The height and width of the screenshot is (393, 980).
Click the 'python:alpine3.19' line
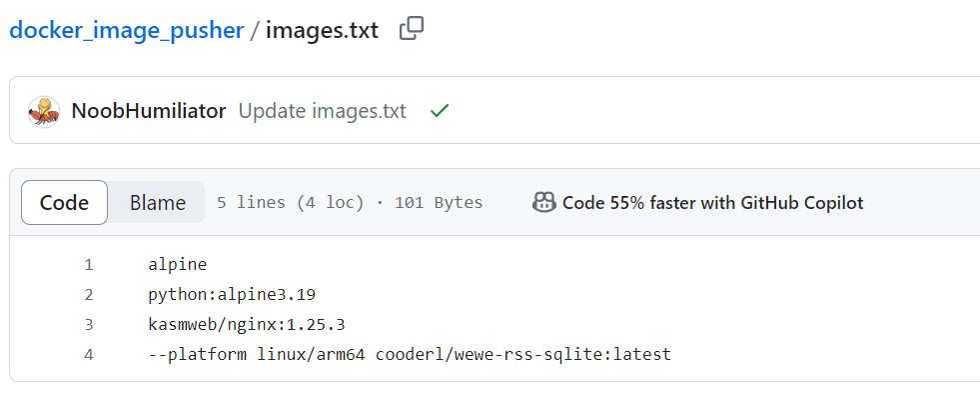pos(232,295)
